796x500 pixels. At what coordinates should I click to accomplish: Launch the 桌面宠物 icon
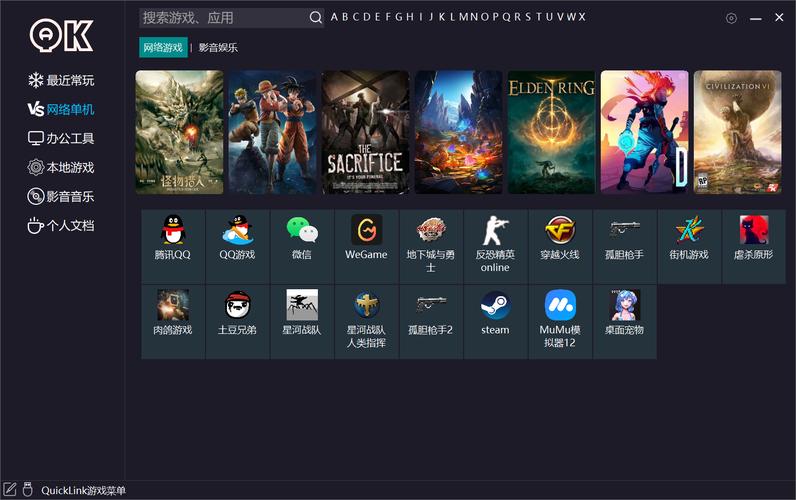click(624, 305)
